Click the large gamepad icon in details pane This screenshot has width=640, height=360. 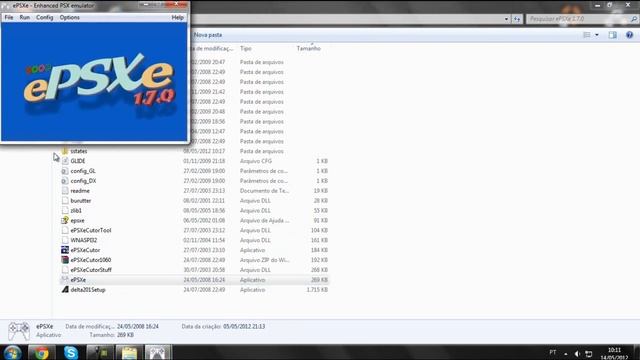pyautogui.click(x=19, y=331)
